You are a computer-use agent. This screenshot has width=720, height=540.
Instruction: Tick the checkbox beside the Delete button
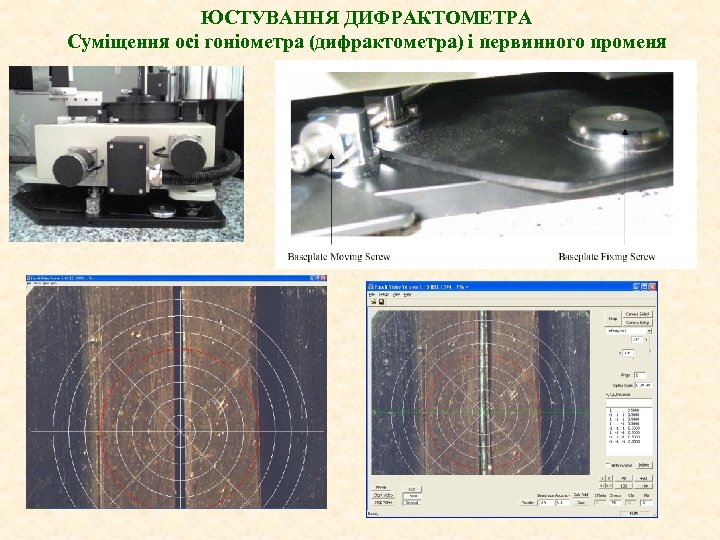tap(608, 465)
